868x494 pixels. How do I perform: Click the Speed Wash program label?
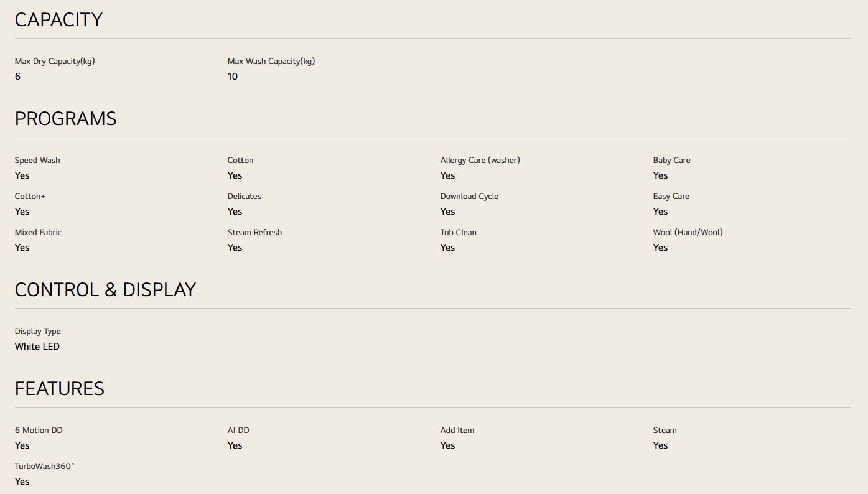(37, 161)
